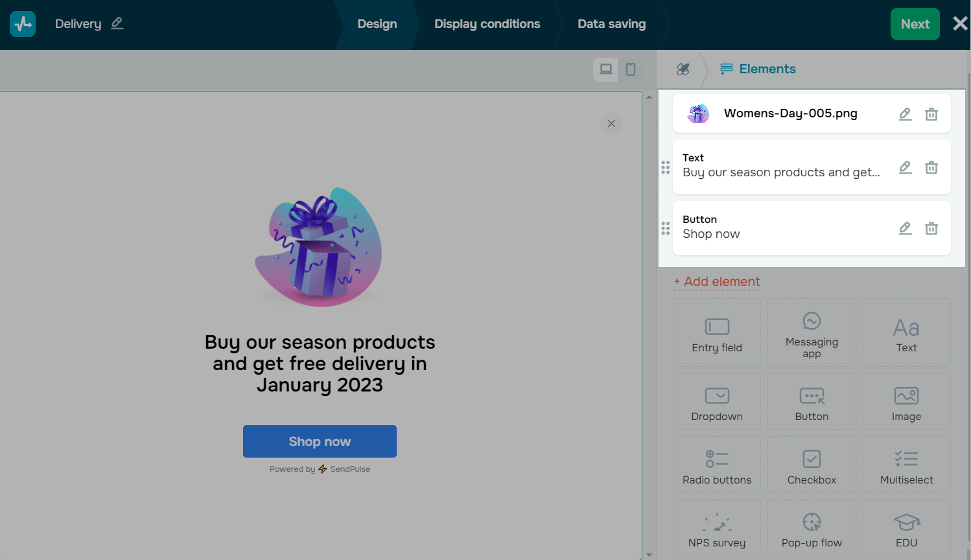Edit the Shop now Button element
This screenshot has width=971, height=560.
906,228
